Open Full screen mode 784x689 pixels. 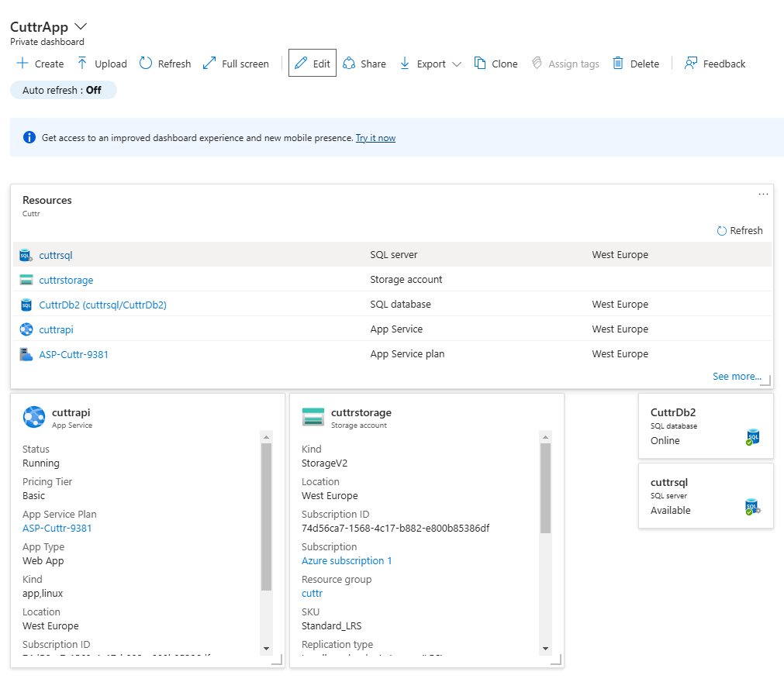coord(236,64)
